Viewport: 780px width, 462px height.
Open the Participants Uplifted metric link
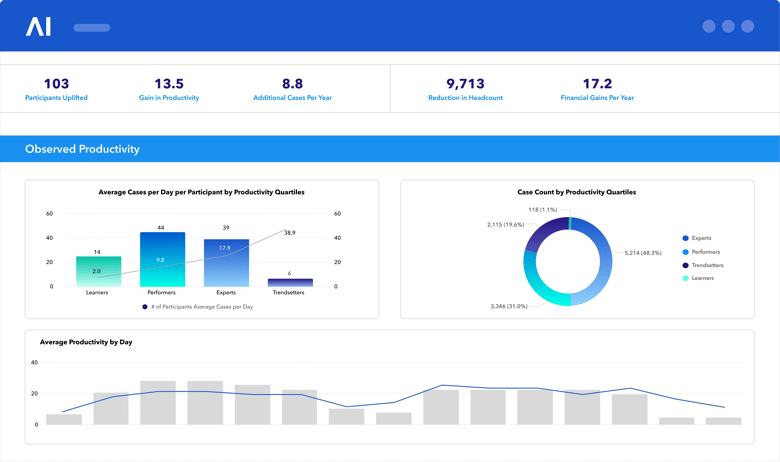[x=56, y=98]
